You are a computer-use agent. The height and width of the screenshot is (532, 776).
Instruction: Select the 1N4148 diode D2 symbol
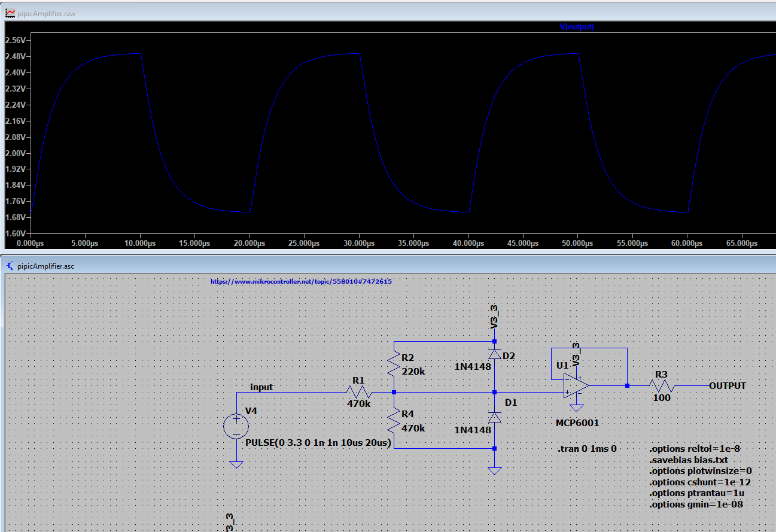pos(494,353)
